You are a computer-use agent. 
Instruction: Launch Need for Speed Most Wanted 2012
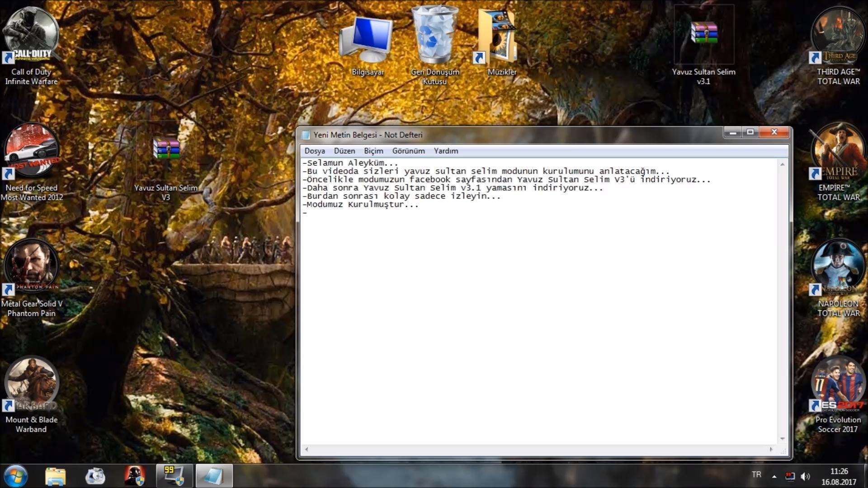point(31,162)
